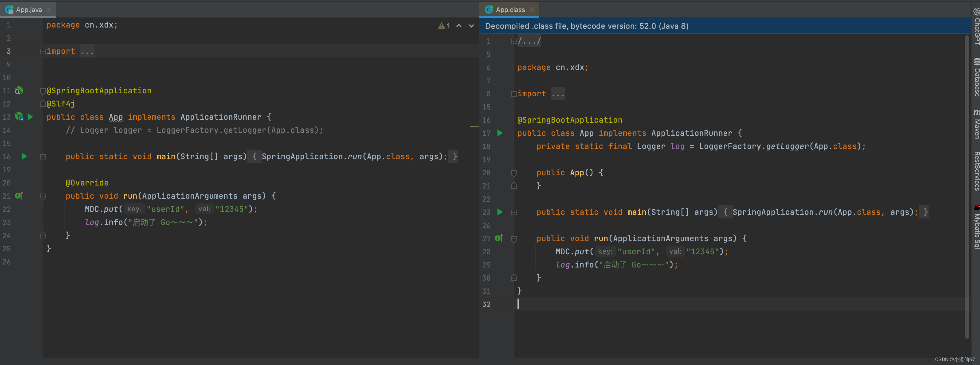
Task: Run App class from line 17 gutter in App.class
Action: 500,133
